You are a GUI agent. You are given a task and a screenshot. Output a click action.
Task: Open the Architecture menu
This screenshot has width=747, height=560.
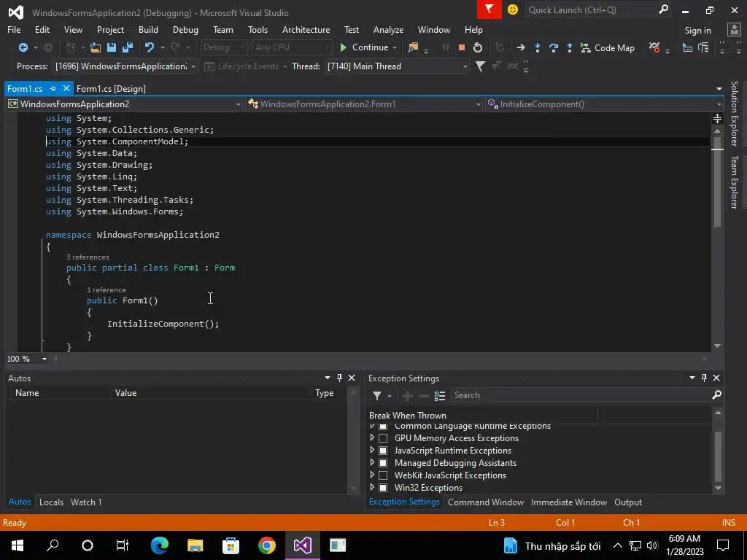(306, 29)
